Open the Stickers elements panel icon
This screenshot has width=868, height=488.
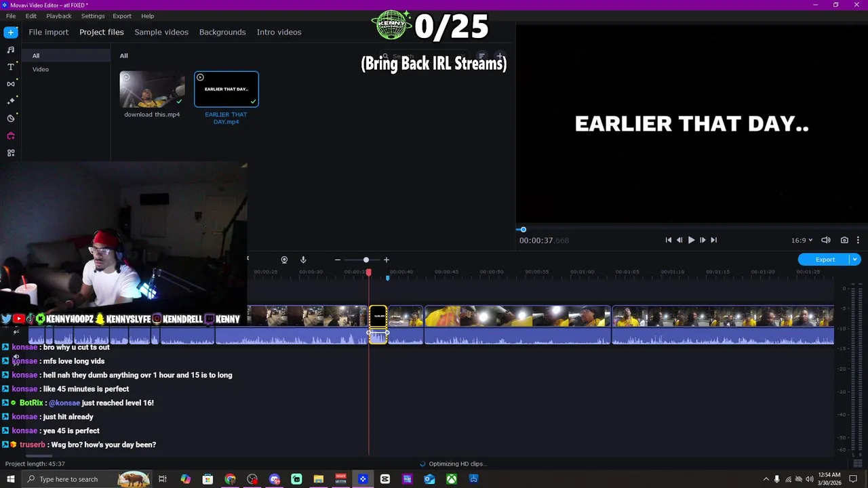11,119
